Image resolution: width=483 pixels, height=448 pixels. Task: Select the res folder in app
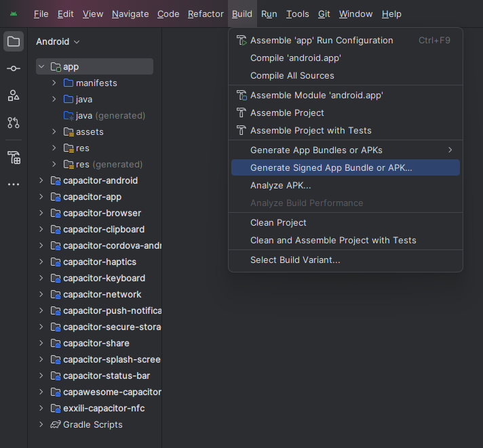[x=82, y=148]
